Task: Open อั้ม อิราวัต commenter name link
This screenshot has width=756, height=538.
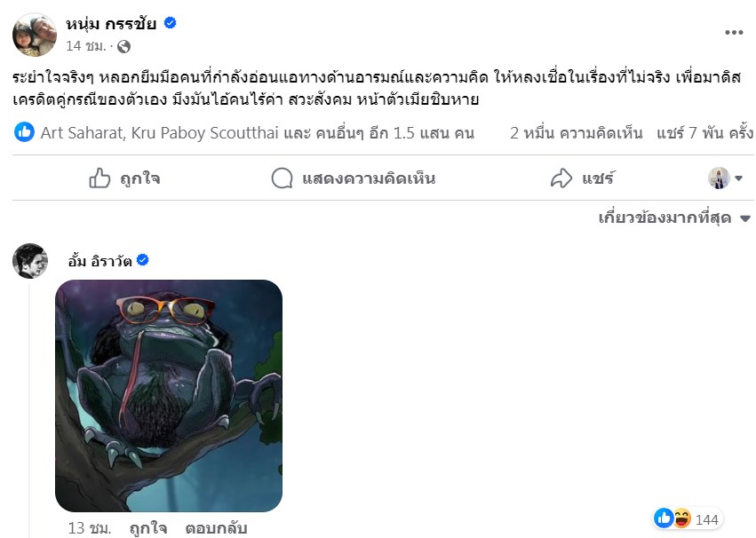Action: point(99,261)
